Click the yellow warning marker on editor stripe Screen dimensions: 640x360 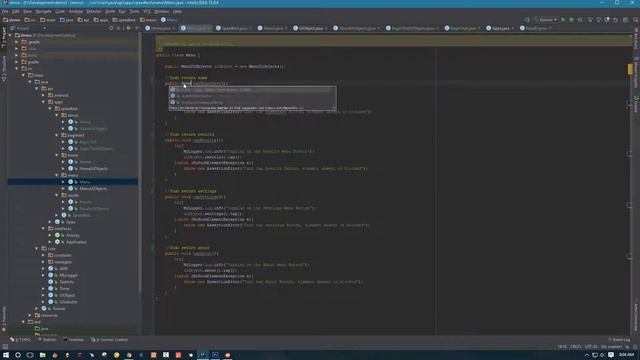coord(630,69)
